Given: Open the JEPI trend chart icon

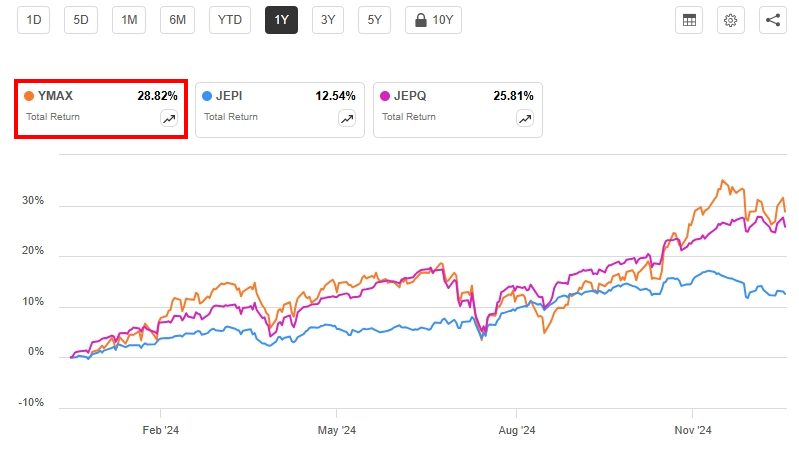Looking at the screenshot, I should pos(347,119).
